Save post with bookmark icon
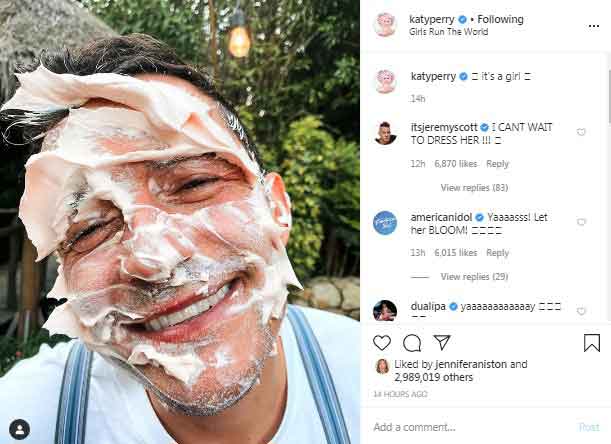 pyautogui.click(x=592, y=343)
